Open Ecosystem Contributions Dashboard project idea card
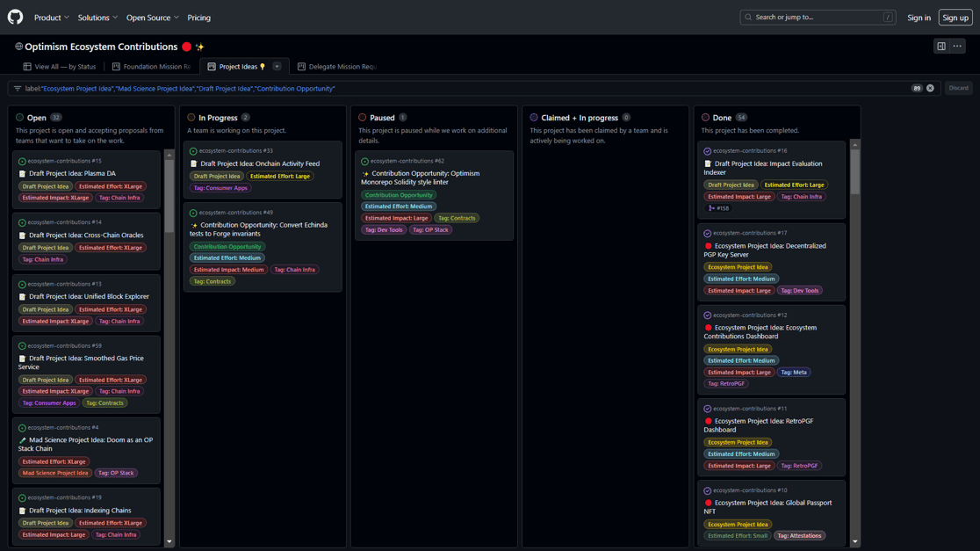Screen dimensions: 980x551 point(760,332)
